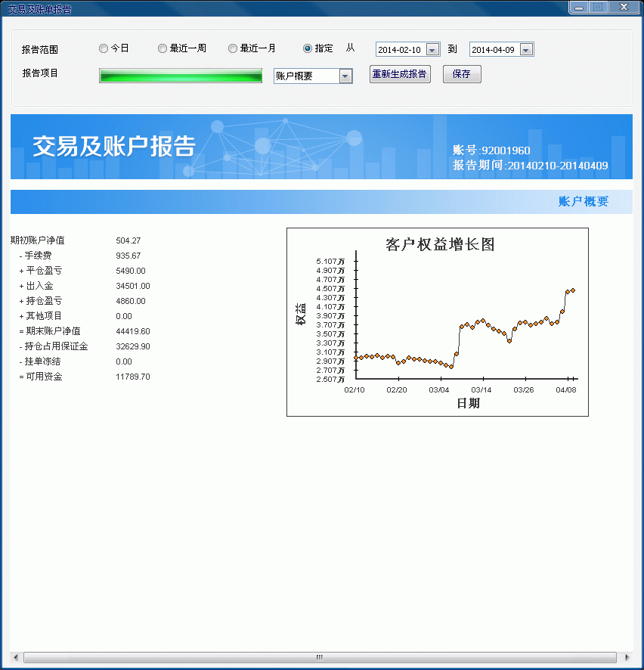Click the 持仓占用保证金 value 32629.90
Screen dimensions: 644x670
(133, 346)
